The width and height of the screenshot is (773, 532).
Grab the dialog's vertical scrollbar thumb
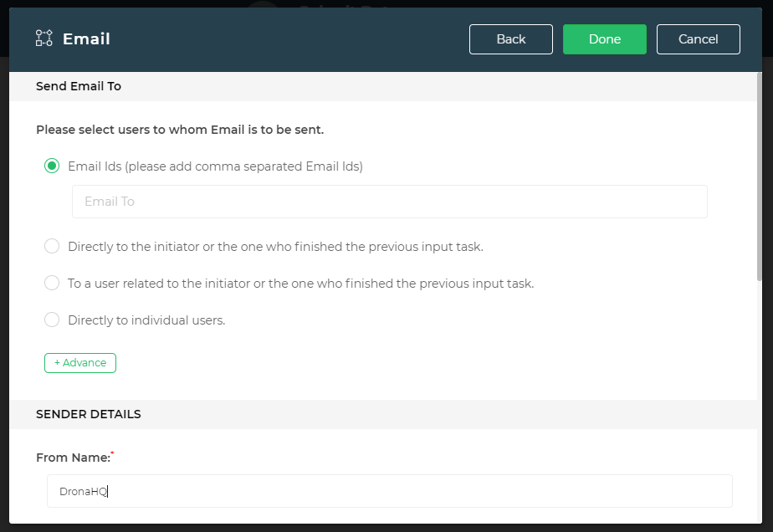point(760,176)
